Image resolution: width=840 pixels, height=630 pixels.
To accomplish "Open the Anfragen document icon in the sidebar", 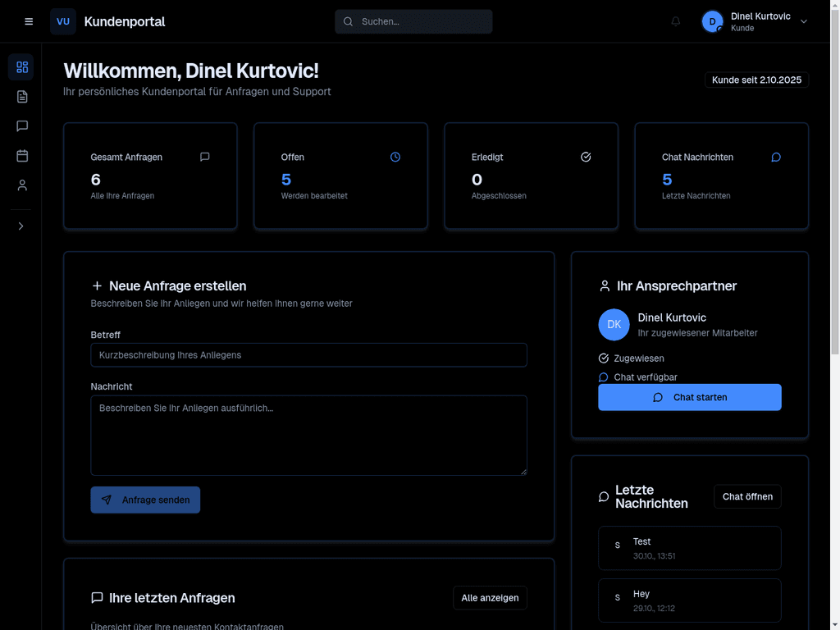I will pos(21,96).
